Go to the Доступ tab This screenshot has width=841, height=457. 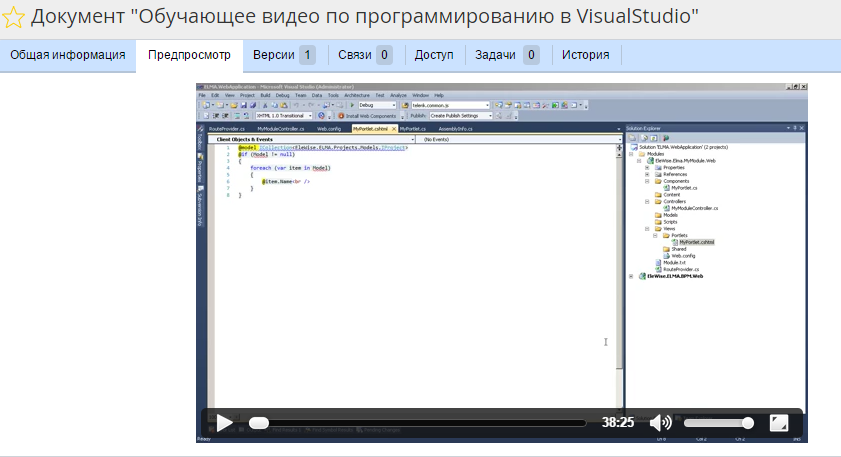[434, 55]
